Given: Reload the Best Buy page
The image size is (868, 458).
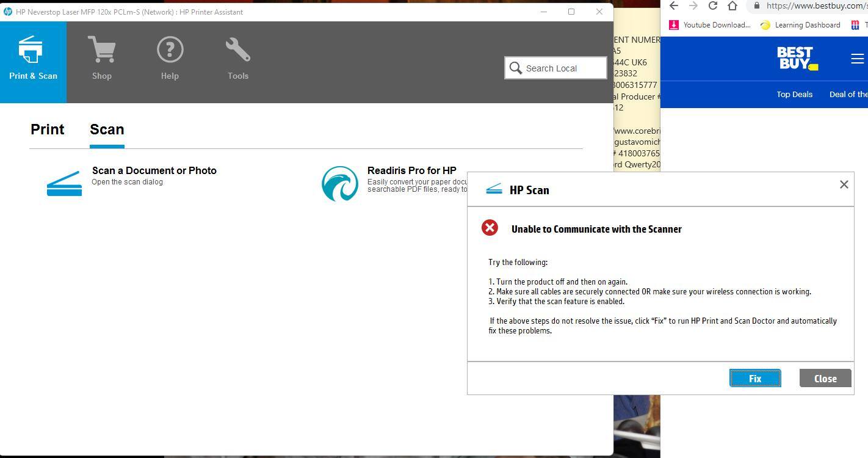Looking at the screenshot, I should click(x=712, y=5).
